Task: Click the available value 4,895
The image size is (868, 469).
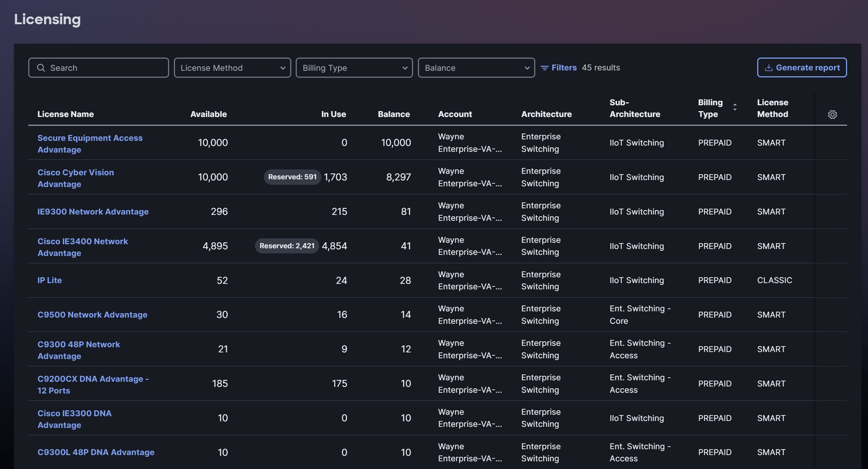Action: click(x=215, y=246)
